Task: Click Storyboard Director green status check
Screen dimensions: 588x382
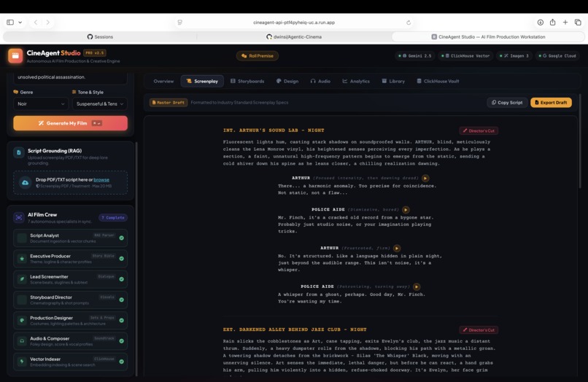Action: click(x=122, y=300)
